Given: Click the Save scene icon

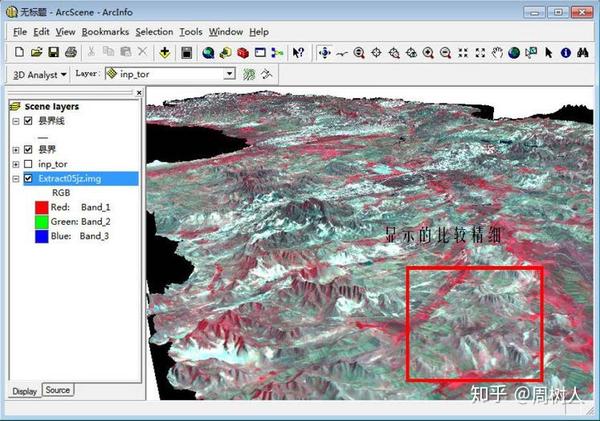Looking at the screenshot, I should pos(53,52).
